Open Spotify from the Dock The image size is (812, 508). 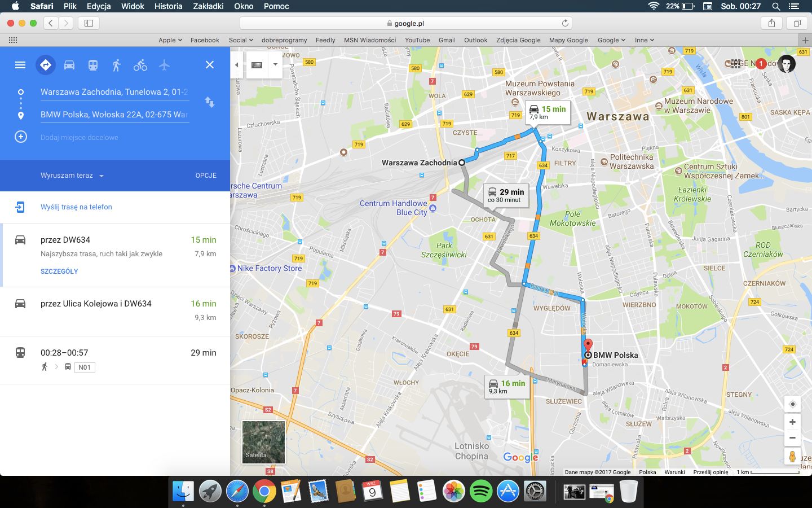[481, 492]
